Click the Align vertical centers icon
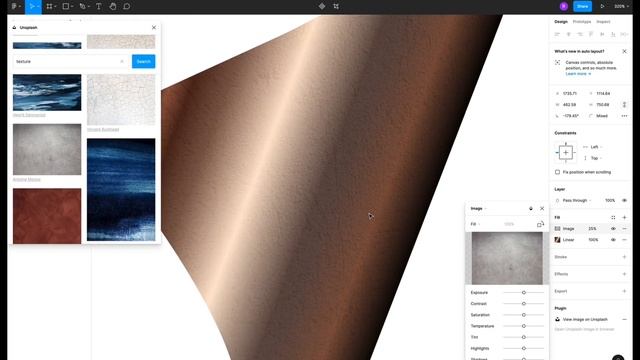 602,35
